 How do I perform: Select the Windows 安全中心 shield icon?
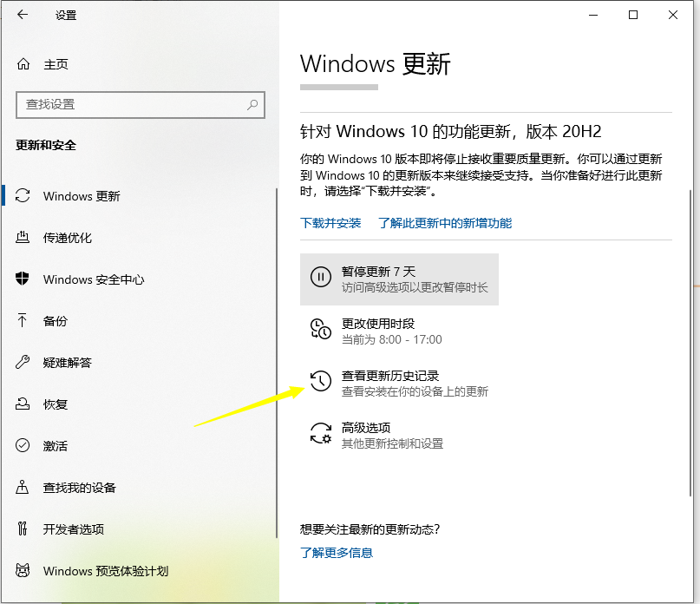[x=23, y=279]
